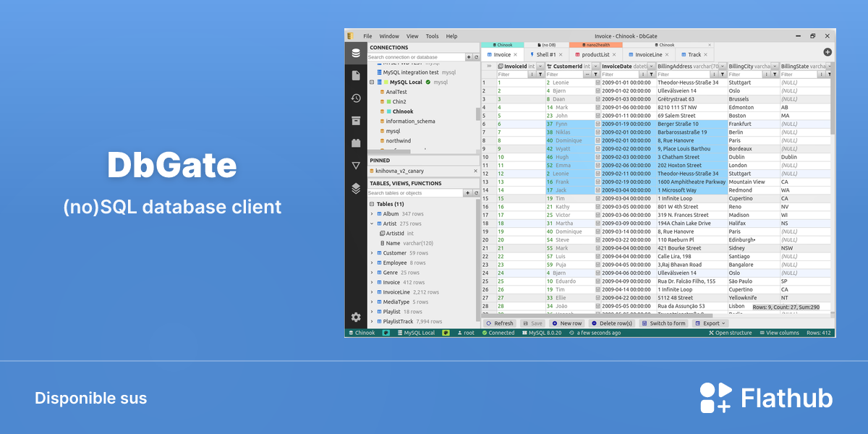Click the New row button

point(566,323)
